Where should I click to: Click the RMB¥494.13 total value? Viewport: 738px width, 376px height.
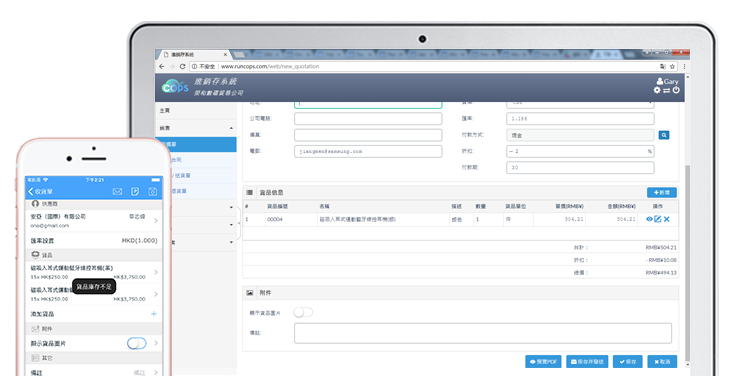tap(661, 272)
